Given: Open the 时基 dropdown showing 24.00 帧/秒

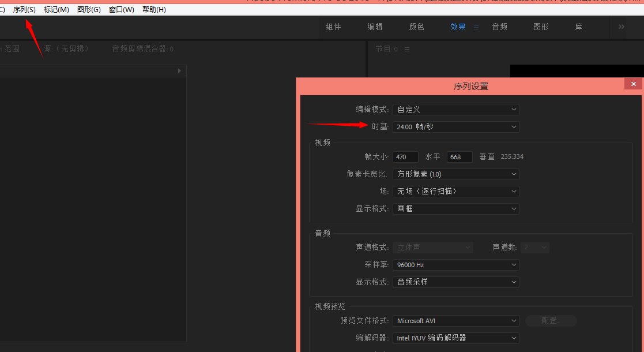Looking at the screenshot, I should pos(456,126).
